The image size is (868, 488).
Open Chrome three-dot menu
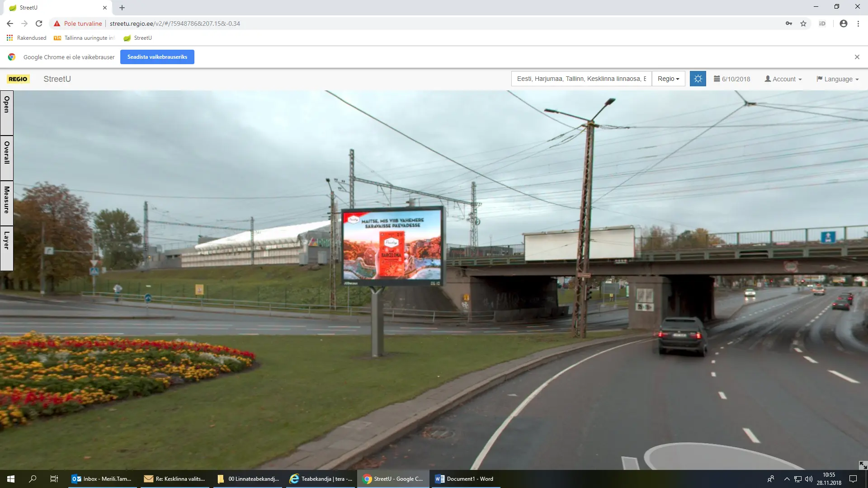click(x=858, y=23)
